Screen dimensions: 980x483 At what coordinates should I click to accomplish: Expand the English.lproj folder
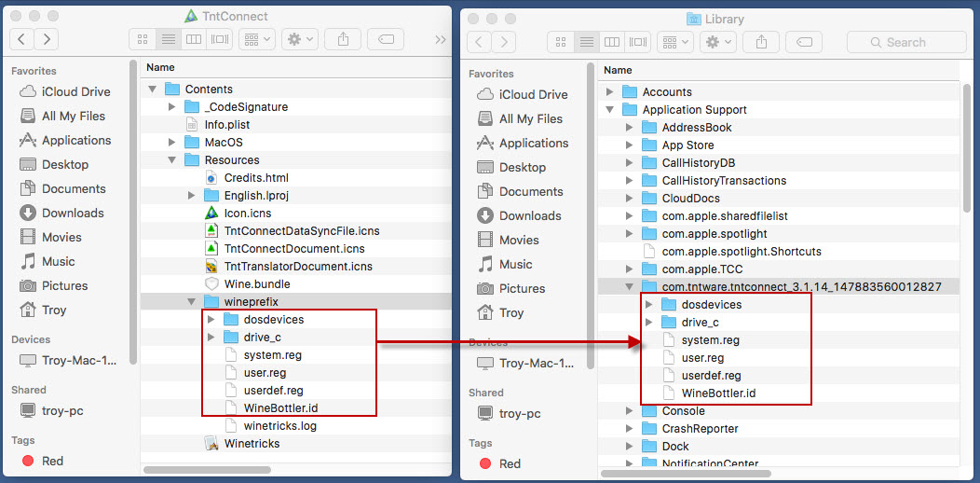(x=192, y=196)
